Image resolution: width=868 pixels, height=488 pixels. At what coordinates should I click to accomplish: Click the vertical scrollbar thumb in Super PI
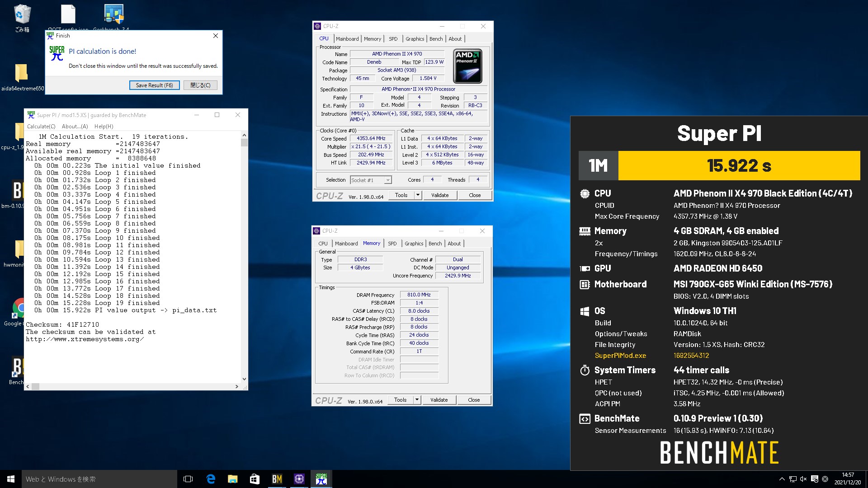click(244, 143)
